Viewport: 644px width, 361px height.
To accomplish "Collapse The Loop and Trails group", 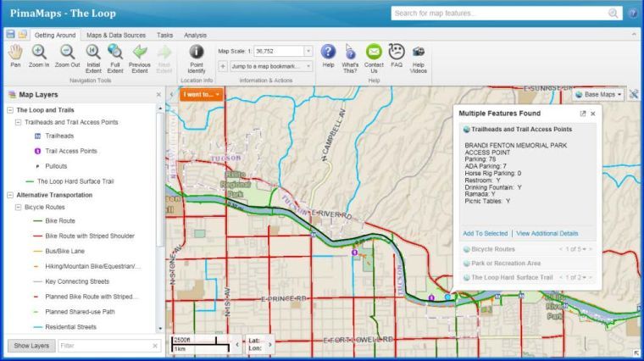I will point(9,110).
